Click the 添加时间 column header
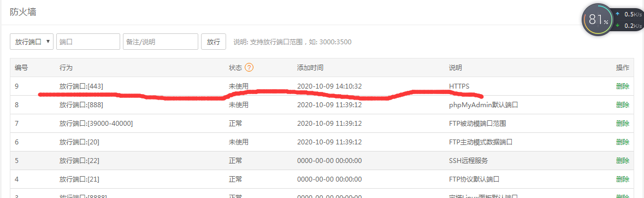644x198 pixels. tap(310, 67)
